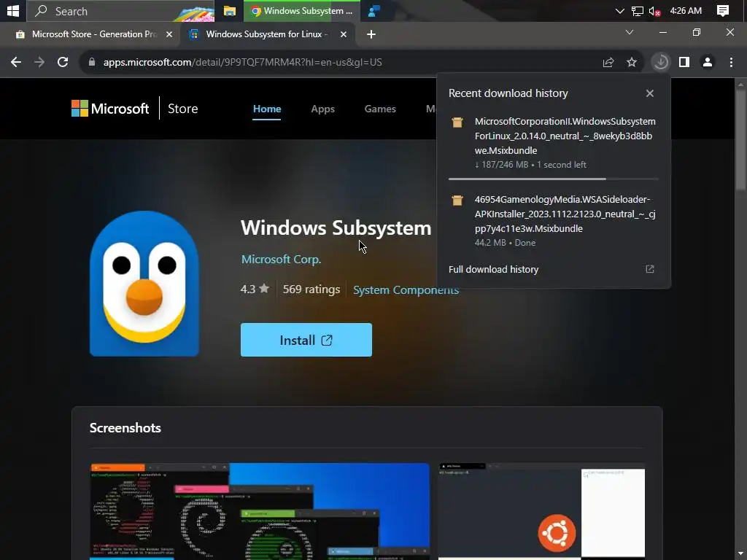Click the WSASideloader-APKInstaller download filename

(565, 214)
